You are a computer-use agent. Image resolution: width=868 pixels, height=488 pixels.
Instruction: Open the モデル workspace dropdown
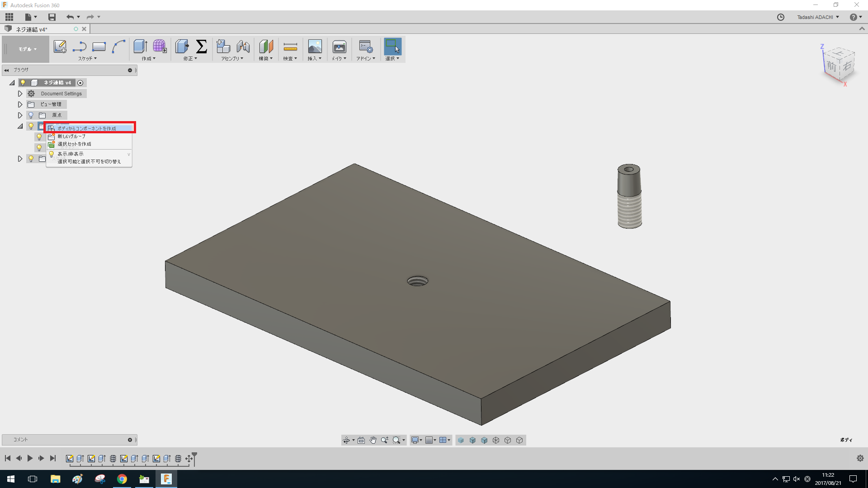pos(27,49)
